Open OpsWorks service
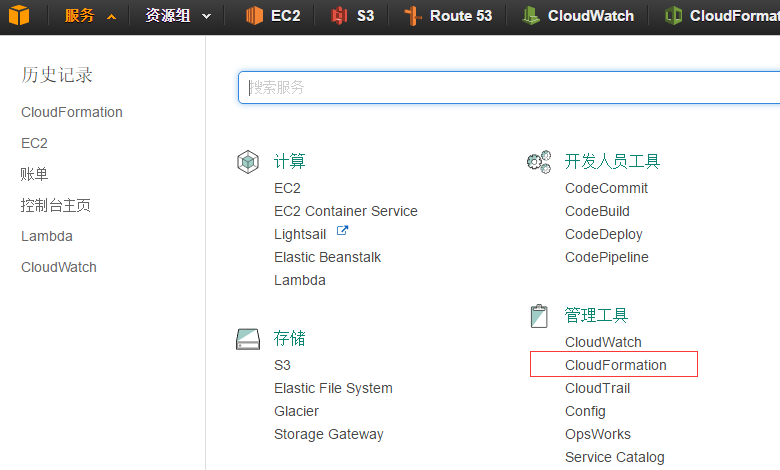 point(598,435)
